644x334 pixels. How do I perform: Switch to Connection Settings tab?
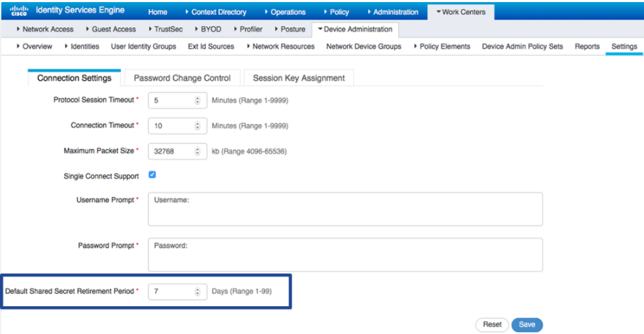(74, 78)
